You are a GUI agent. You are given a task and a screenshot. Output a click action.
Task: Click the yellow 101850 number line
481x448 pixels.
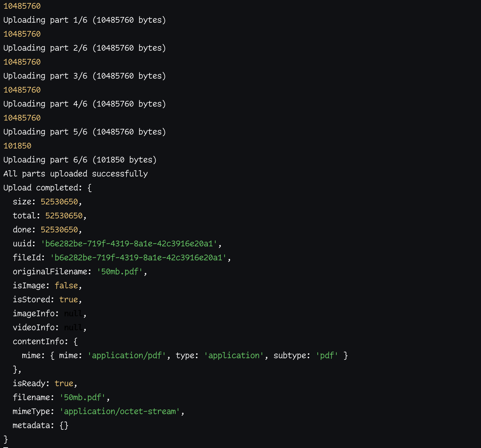17,146
